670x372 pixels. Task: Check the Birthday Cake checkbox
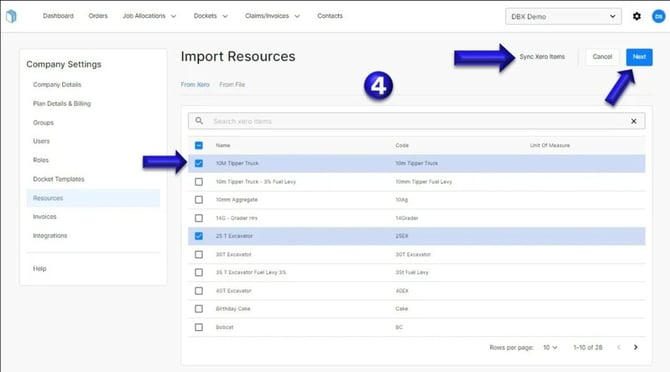(199, 308)
